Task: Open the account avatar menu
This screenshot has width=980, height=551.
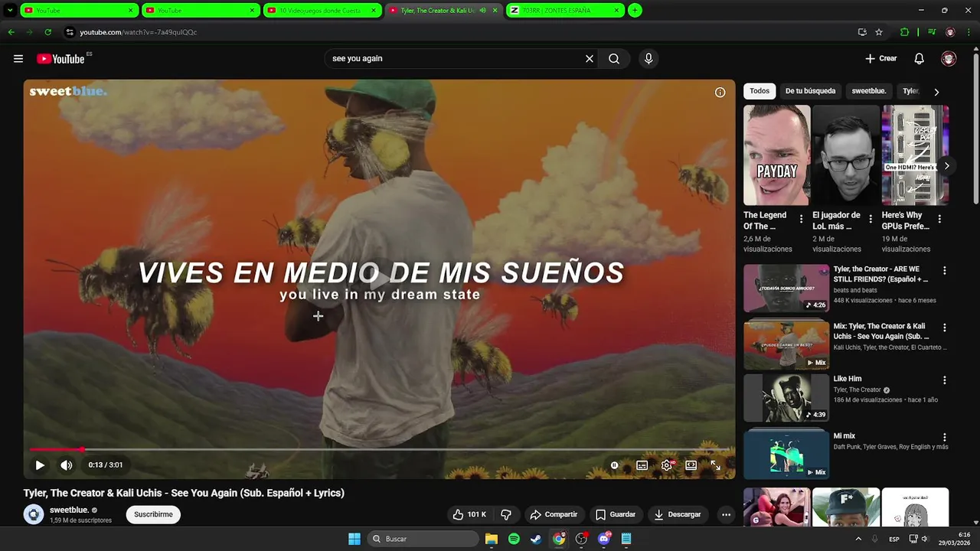Action: coord(949,59)
